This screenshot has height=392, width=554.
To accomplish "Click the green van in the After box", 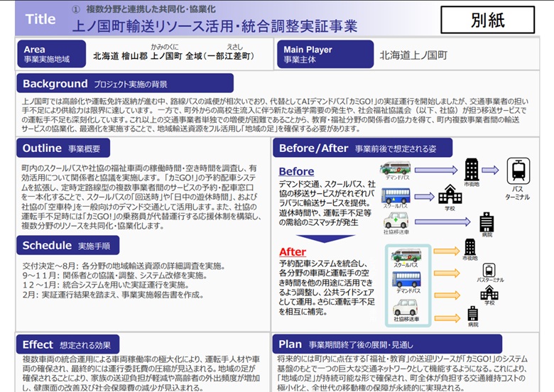I will pos(406,256).
